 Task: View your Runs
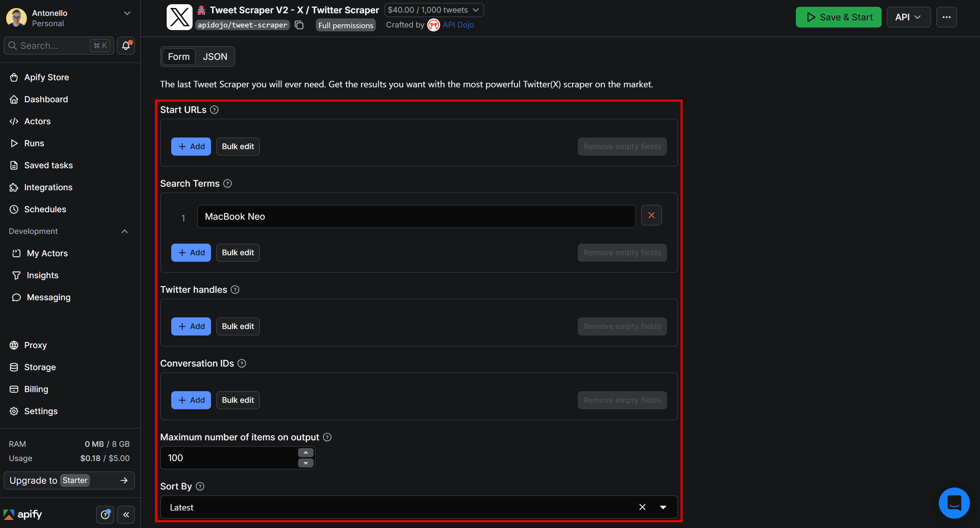34,143
